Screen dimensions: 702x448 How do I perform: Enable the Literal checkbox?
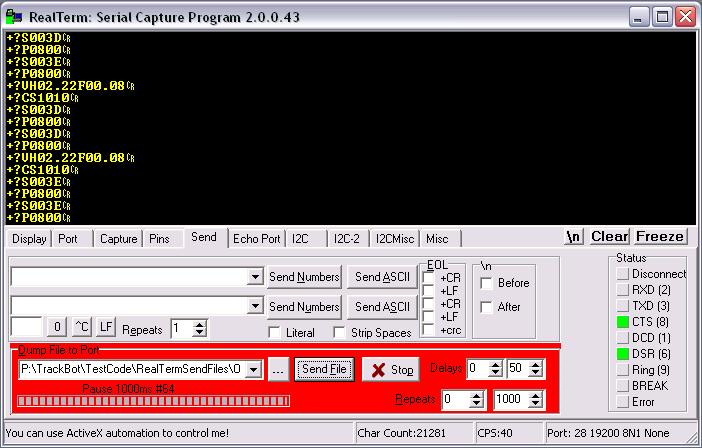click(x=275, y=332)
